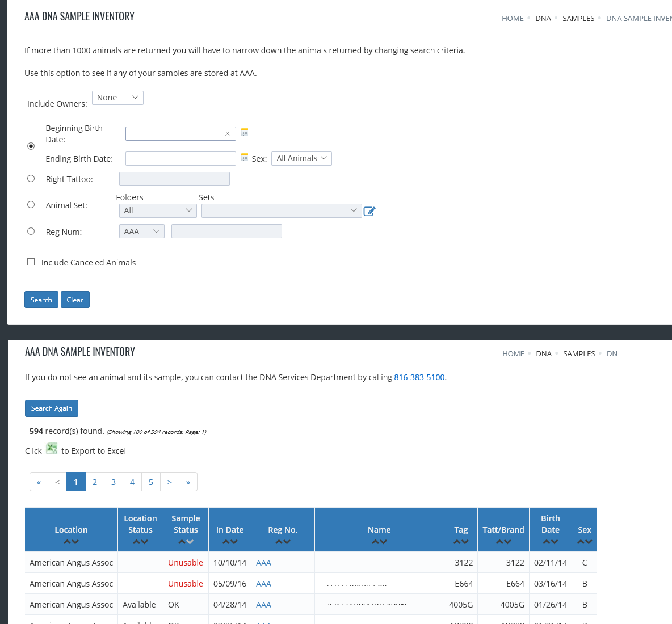The width and height of the screenshot is (672, 624).
Task: Click the Right Tattoo input field
Action: pyautogui.click(x=174, y=179)
